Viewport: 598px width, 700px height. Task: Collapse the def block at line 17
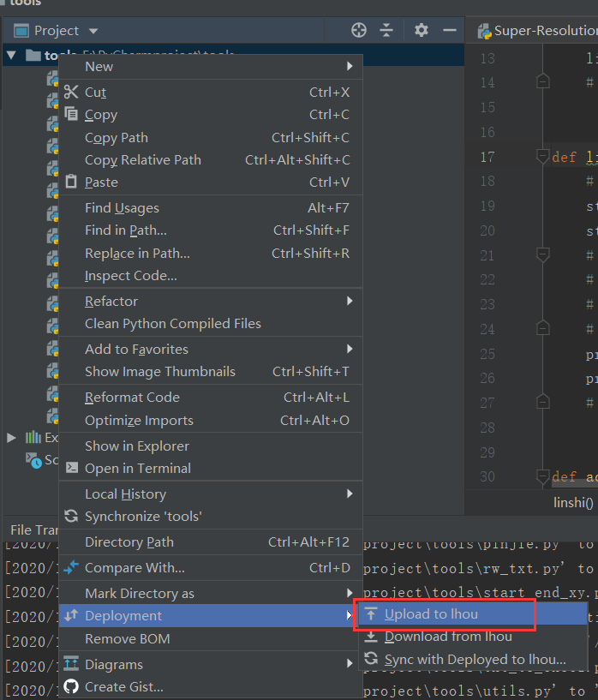coord(542,157)
